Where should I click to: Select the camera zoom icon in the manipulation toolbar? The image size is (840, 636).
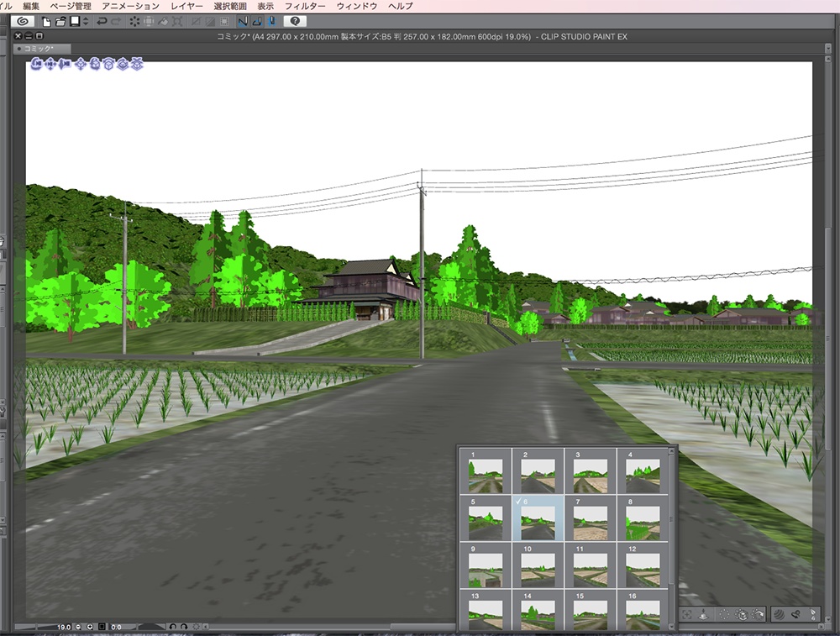66,64
